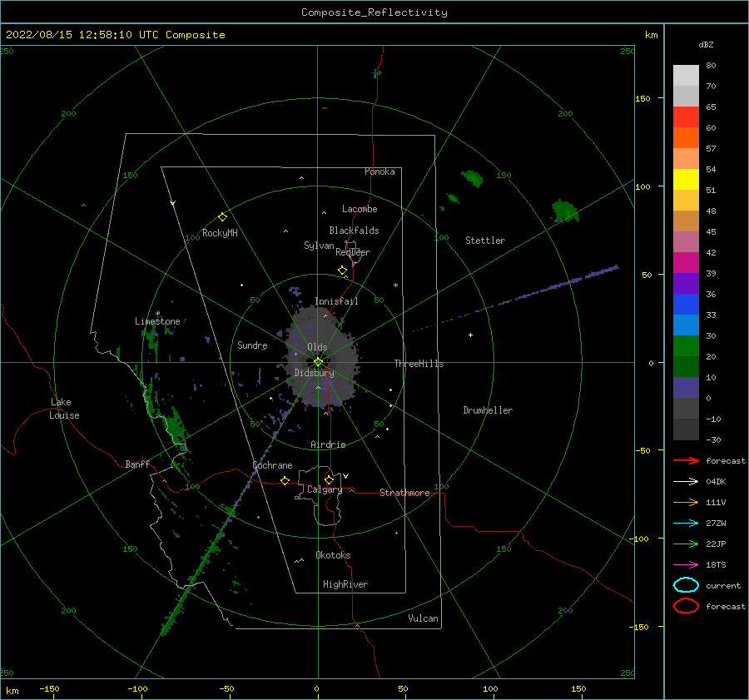The width and height of the screenshot is (749, 700).
Task: Click the red forecast arrow in legend
Action: coord(686,460)
